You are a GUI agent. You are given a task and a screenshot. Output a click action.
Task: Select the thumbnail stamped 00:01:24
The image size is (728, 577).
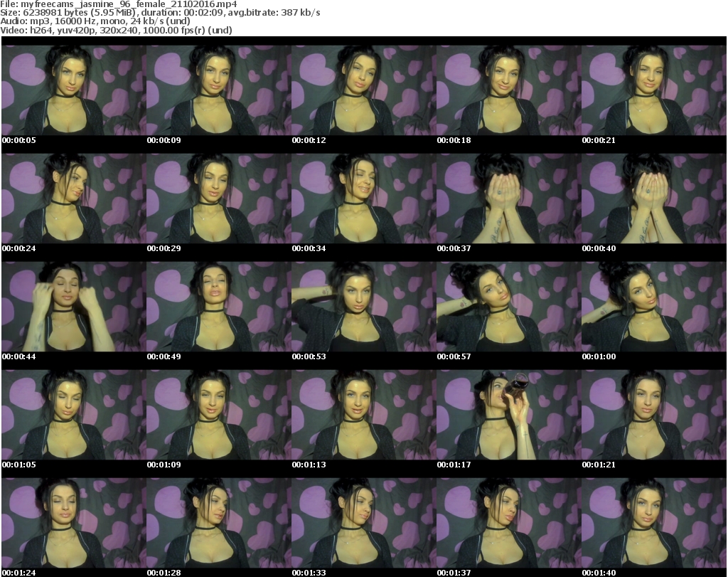pyautogui.click(x=73, y=523)
